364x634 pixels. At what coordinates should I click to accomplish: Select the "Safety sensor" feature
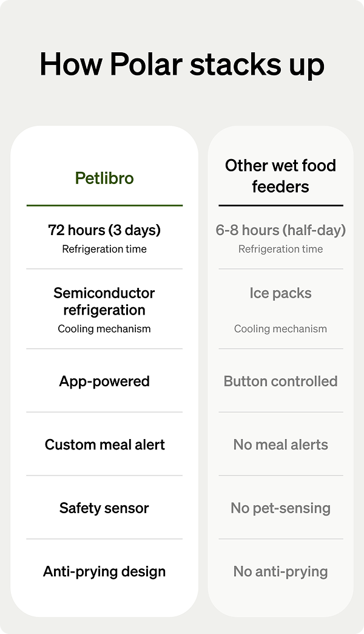point(104,508)
